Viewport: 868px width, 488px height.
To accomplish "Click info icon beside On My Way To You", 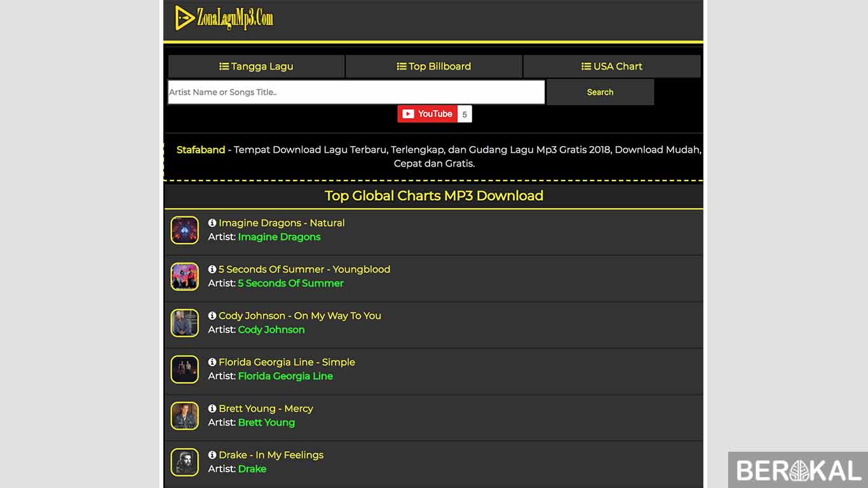I will click(x=212, y=316).
